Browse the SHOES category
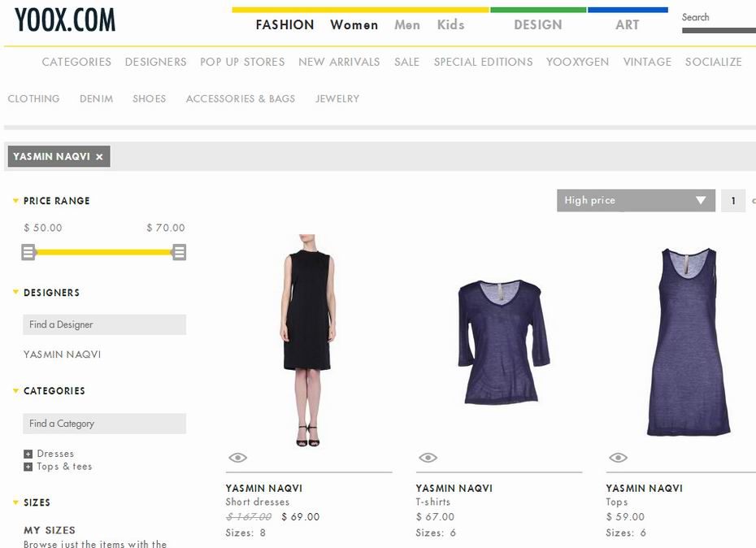The width and height of the screenshot is (756, 548). point(150,98)
